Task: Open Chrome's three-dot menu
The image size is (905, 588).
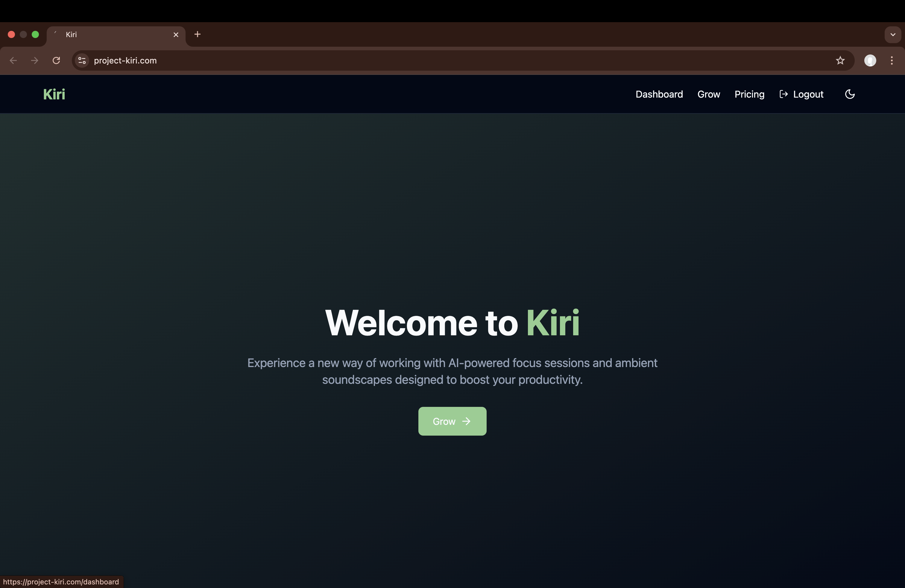Action: click(x=892, y=60)
